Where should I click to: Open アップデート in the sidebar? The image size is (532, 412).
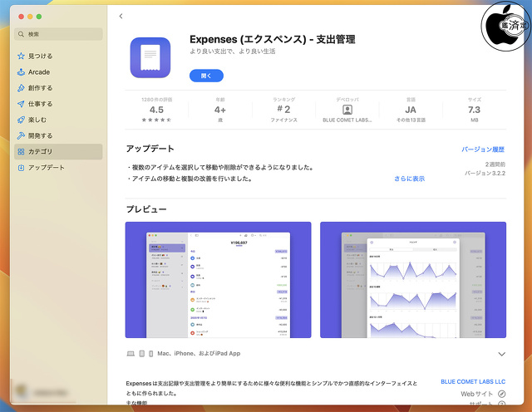(x=58, y=168)
